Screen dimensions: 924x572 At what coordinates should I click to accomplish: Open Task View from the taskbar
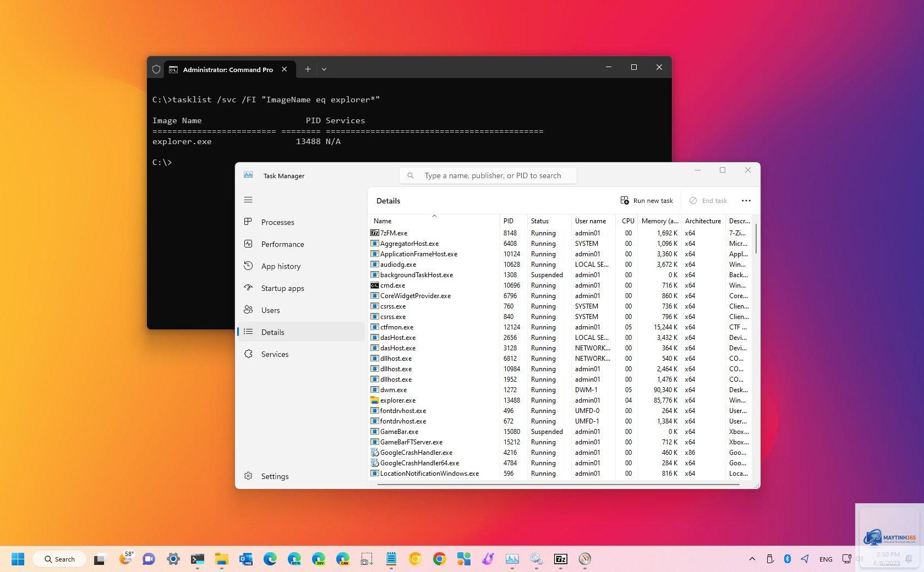[100, 559]
